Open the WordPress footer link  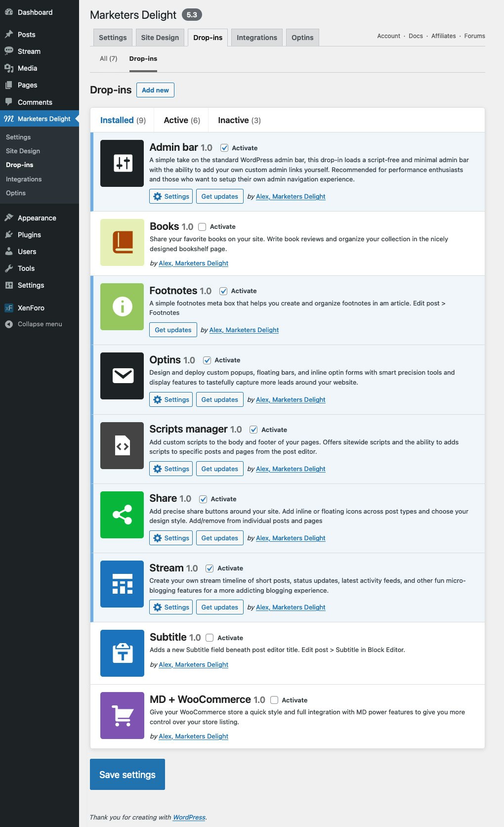tap(189, 817)
